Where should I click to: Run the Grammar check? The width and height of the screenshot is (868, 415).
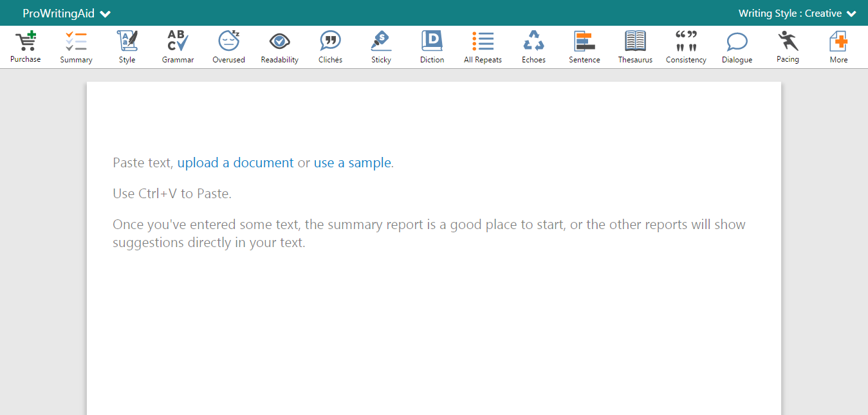[x=178, y=47]
